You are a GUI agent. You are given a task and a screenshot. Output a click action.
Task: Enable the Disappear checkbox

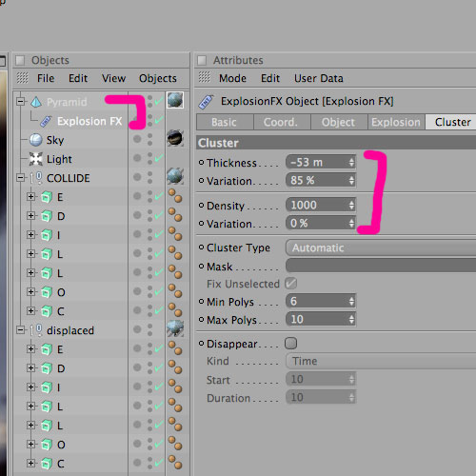pos(290,344)
